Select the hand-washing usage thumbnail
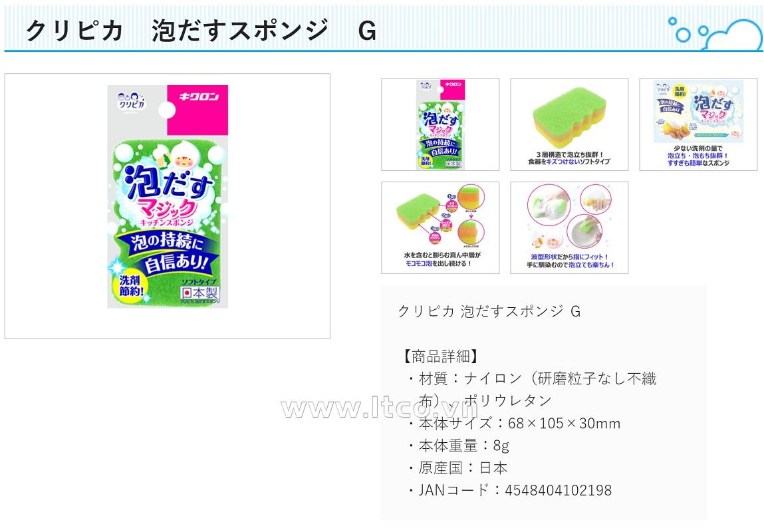This screenshot has height=532, width=764. (569, 227)
